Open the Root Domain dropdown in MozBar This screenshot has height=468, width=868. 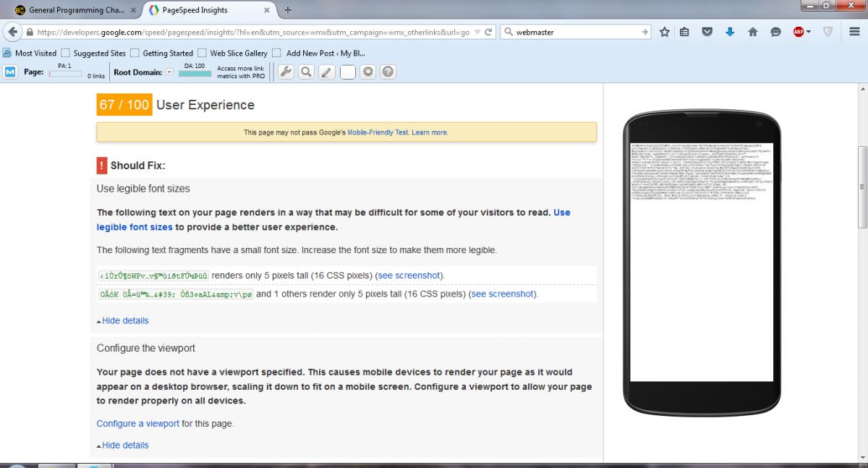tap(169, 72)
